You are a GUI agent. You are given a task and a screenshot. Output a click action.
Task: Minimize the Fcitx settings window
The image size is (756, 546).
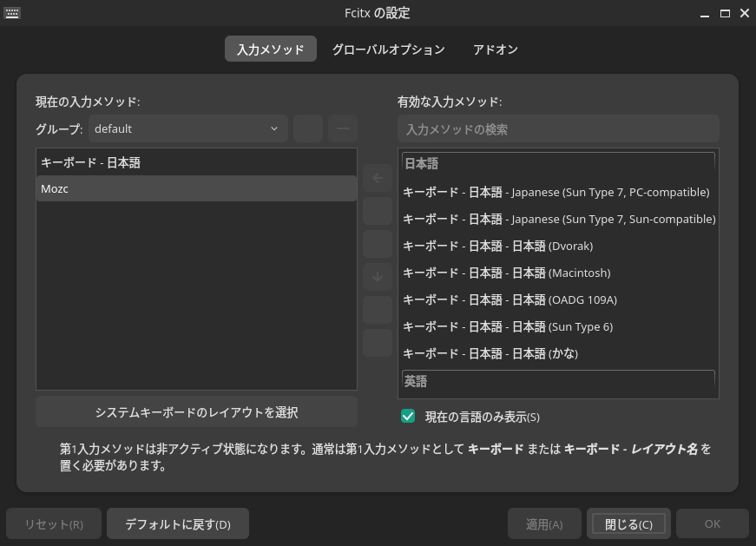tap(704, 13)
